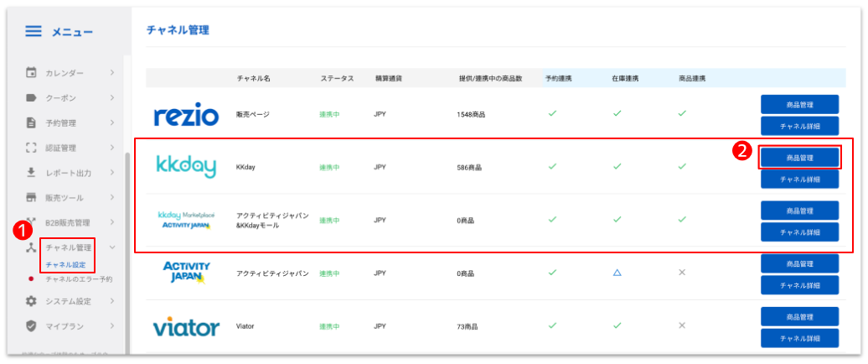Screen dimensions: 868x364
Task: Click the 商品連携 checkmark in KKday row
Action: [x=682, y=166]
